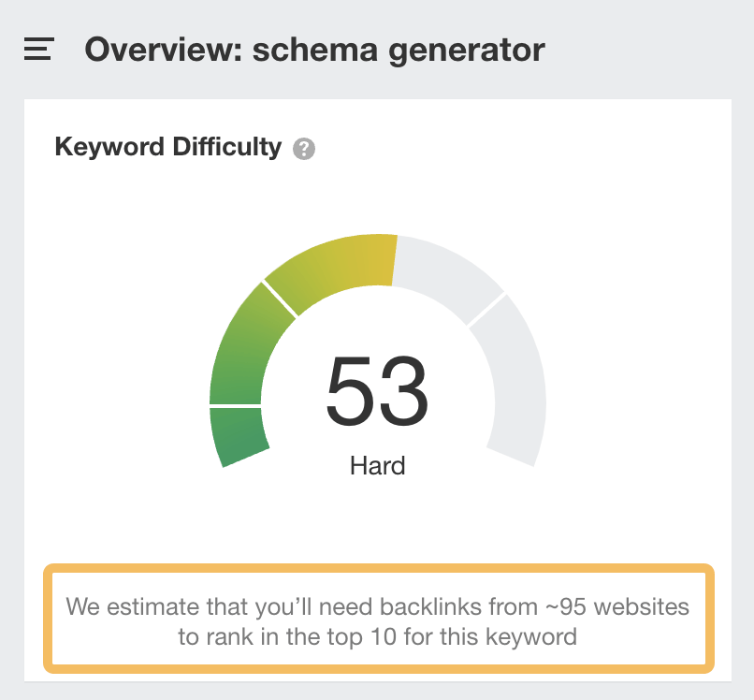754x700 pixels.
Task: Click the Hard difficulty label
Action: [x=377, y=465]
